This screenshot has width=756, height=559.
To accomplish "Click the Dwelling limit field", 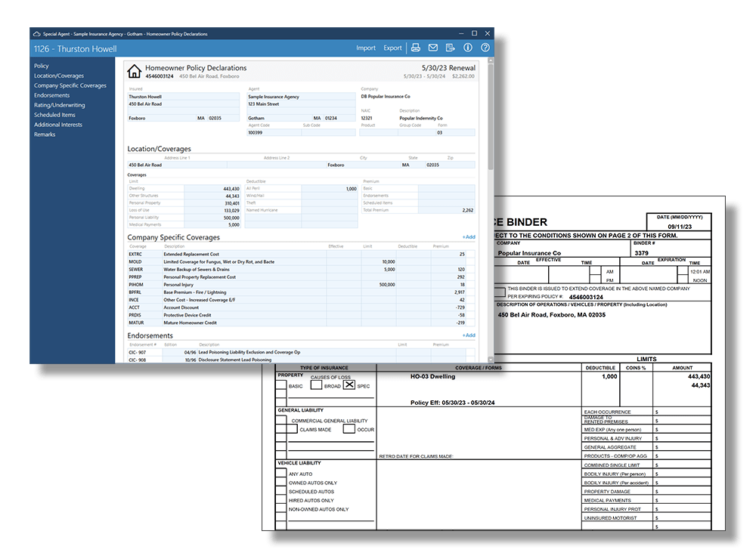I will click(x=212, y=189).
